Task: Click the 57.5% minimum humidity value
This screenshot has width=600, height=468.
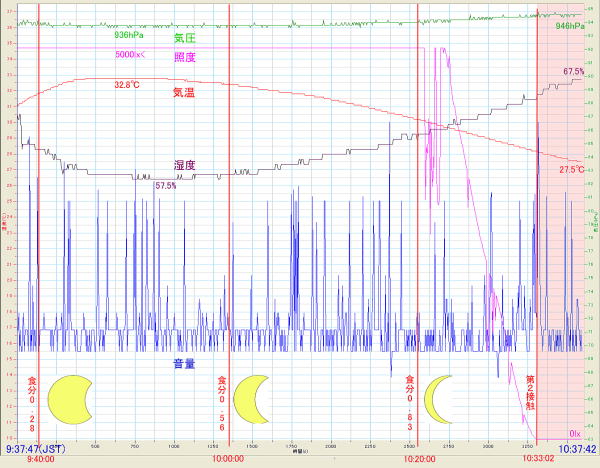Action: point(165,185)
